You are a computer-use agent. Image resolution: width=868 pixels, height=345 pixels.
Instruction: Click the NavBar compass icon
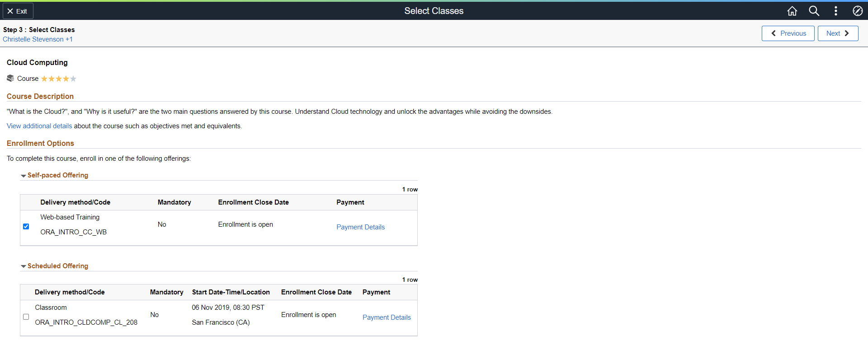(858, 11)
